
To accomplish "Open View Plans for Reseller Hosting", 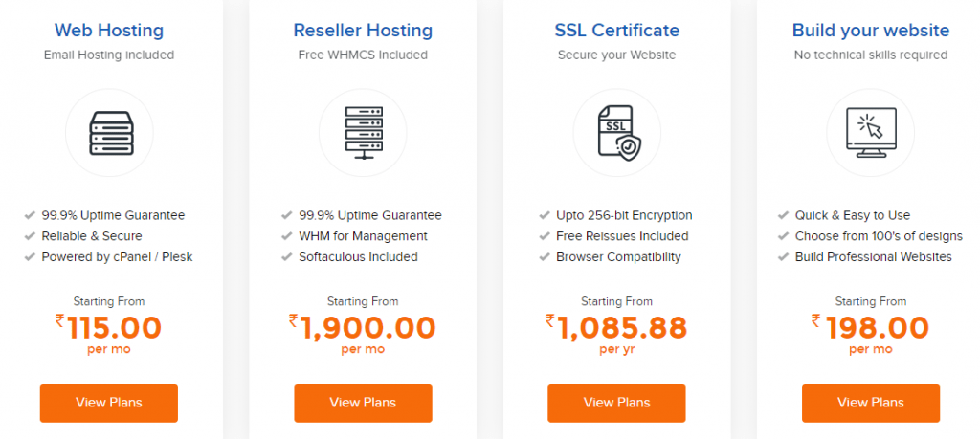I will point(363,403).
